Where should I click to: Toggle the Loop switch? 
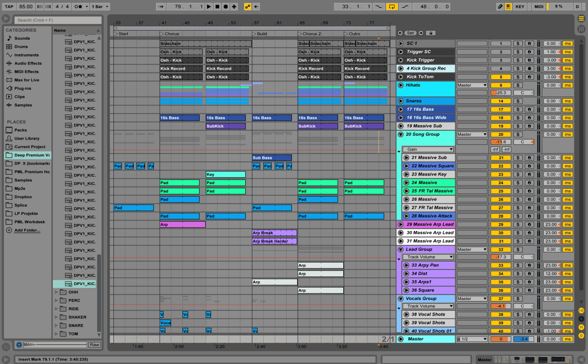[x=392, y=7]
